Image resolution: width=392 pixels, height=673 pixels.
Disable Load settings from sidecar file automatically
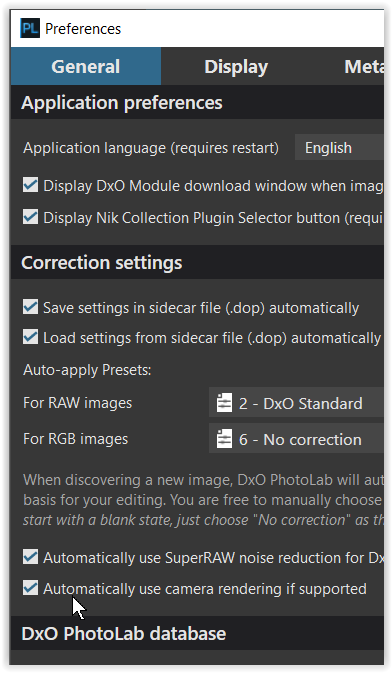(x=30, y=337)
